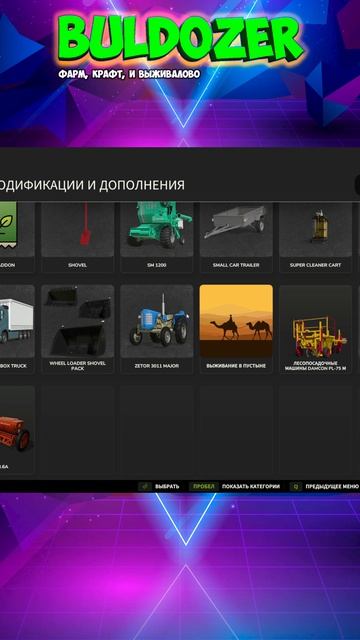Select the blue Zetor 3011 Major tractor thumbnail
Viewport: 360px width, 640px height.
point(157,321)
